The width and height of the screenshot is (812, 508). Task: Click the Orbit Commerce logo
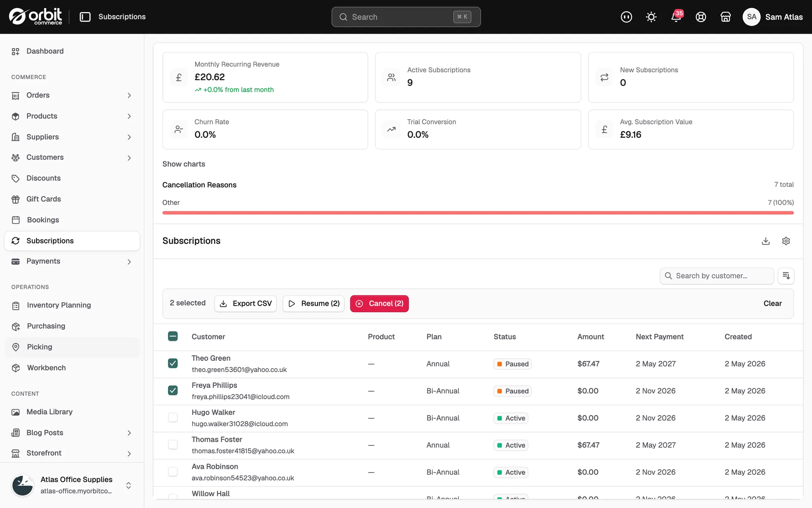coord(35,17)
